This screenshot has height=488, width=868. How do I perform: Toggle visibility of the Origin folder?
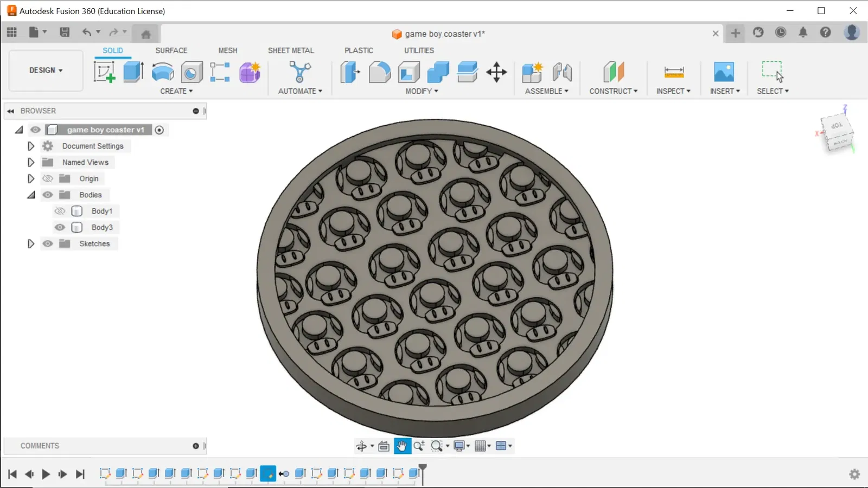pyautogui.click(x=48, y=178)
